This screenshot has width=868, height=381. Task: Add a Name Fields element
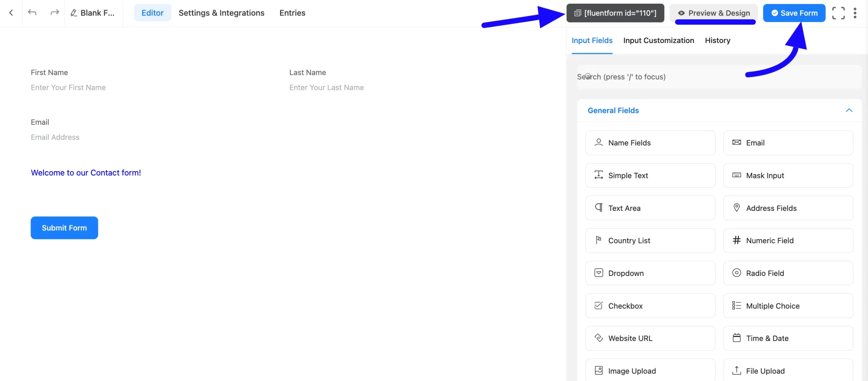(650, 143)
